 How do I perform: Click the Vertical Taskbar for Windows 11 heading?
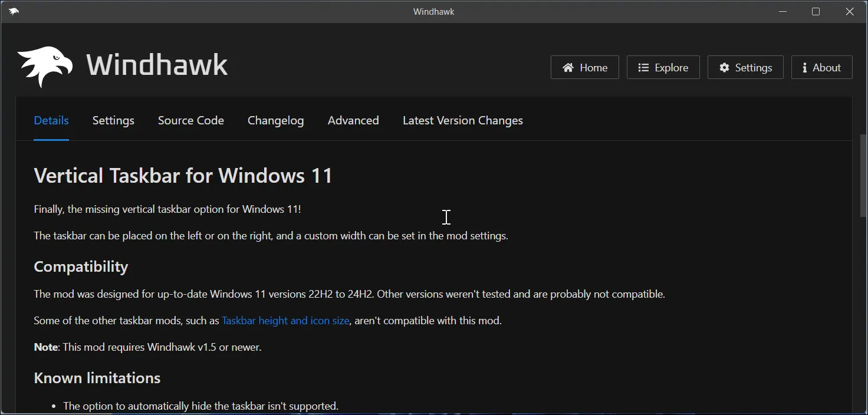coord(183,175)
